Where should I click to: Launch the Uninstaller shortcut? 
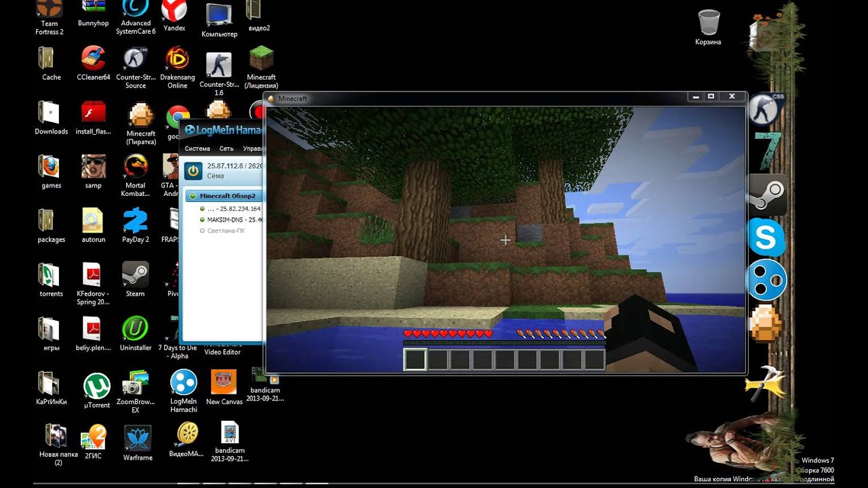click(x=136, y=335)
